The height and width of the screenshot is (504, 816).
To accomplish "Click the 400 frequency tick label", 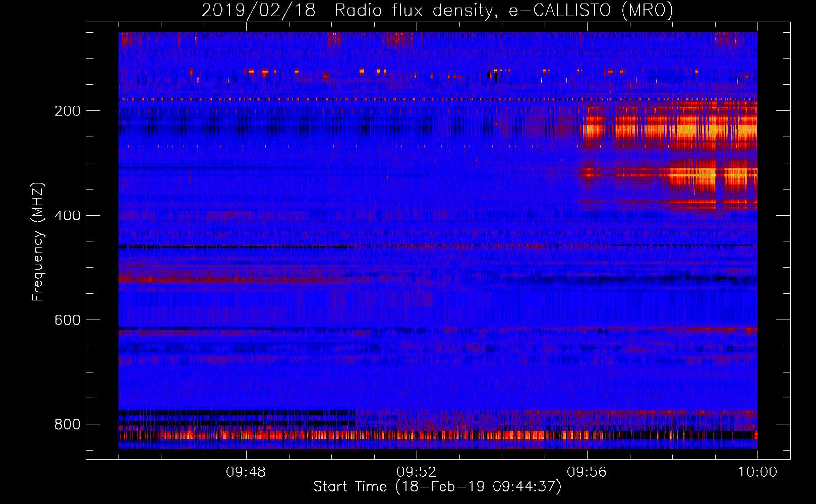I will tap(68, 216).
